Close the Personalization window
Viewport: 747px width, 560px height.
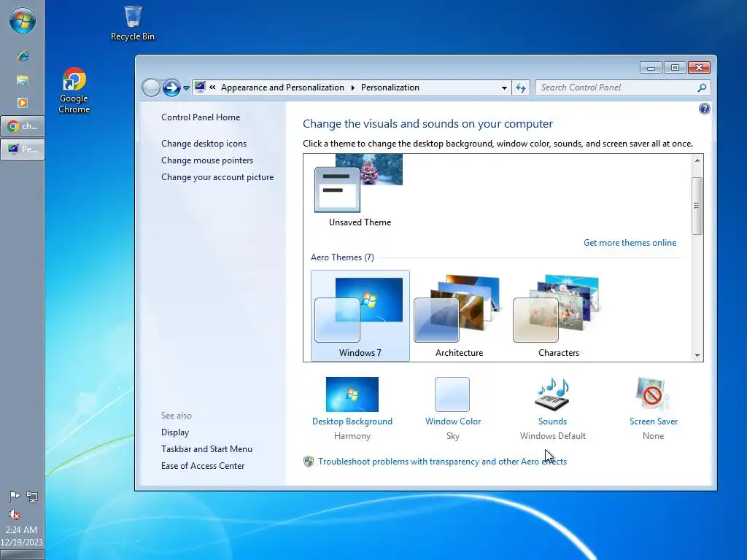pyautogui.click(x=699, y=68)
